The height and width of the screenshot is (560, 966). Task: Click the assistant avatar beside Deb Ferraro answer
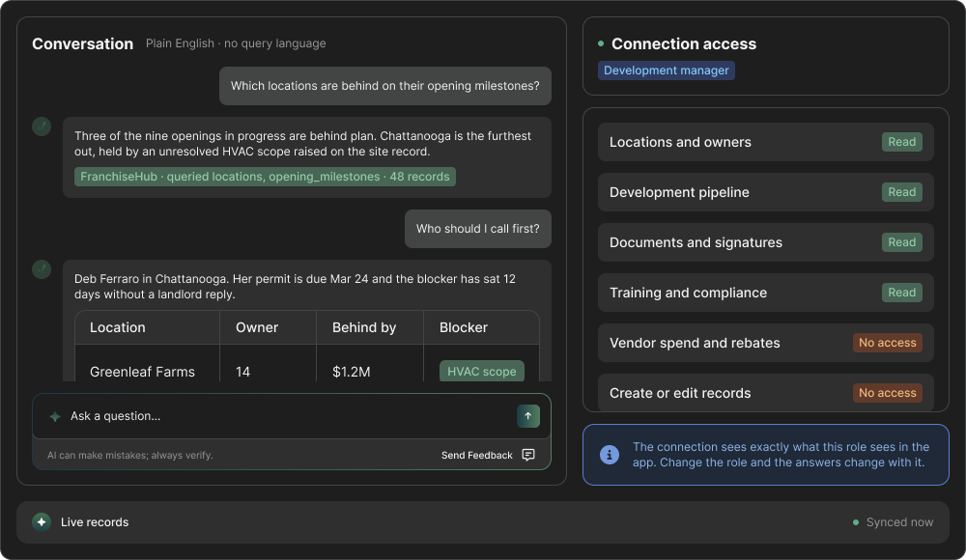coord(42,269)
